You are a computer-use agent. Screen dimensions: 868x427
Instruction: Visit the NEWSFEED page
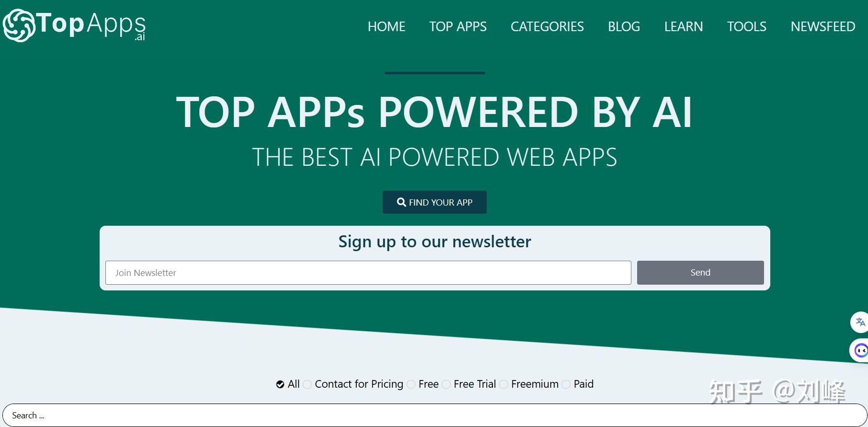[x=823, y=26]
